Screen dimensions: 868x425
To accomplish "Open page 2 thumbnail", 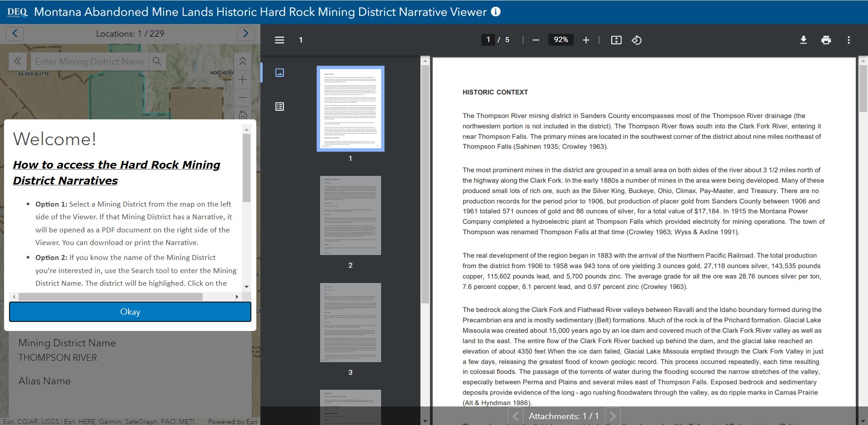I will click(x=350, y=215).
